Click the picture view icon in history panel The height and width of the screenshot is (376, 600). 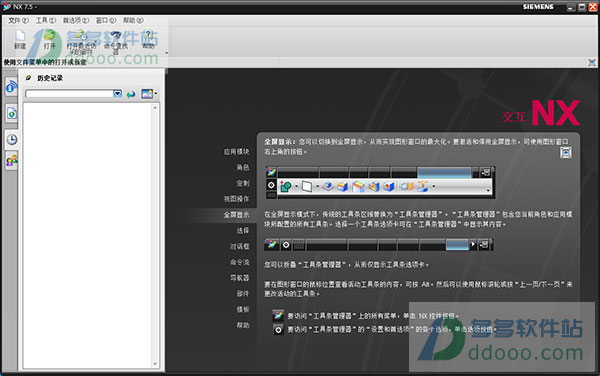tap(147, 94)
